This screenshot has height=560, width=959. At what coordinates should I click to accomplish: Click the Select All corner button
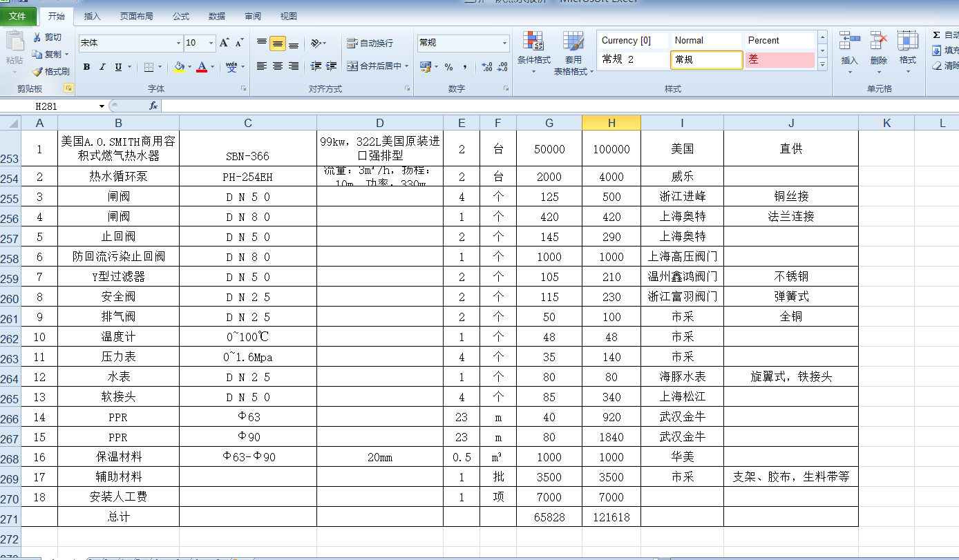(x=10, y=123)
